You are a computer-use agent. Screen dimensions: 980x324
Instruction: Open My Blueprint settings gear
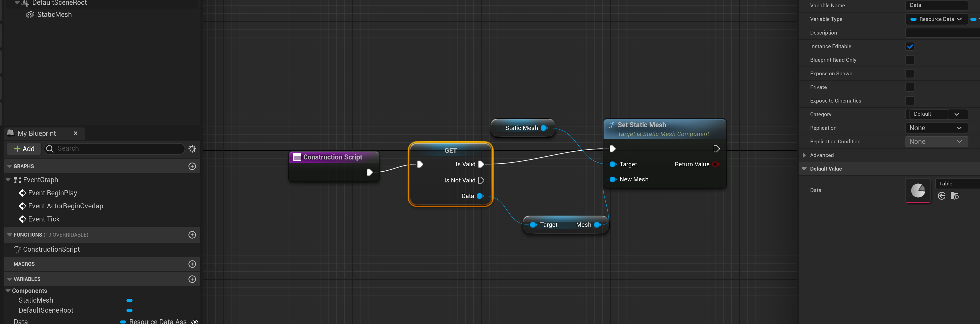click(192, 149)
